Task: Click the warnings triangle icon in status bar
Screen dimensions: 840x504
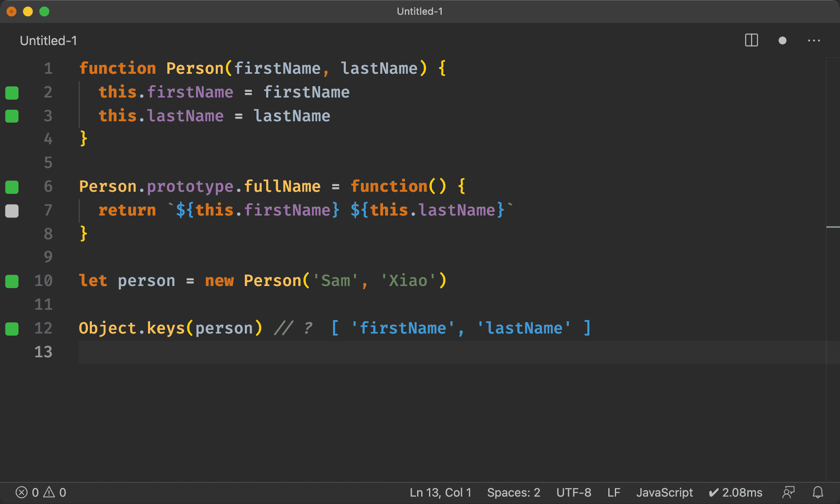Action: 49,492
